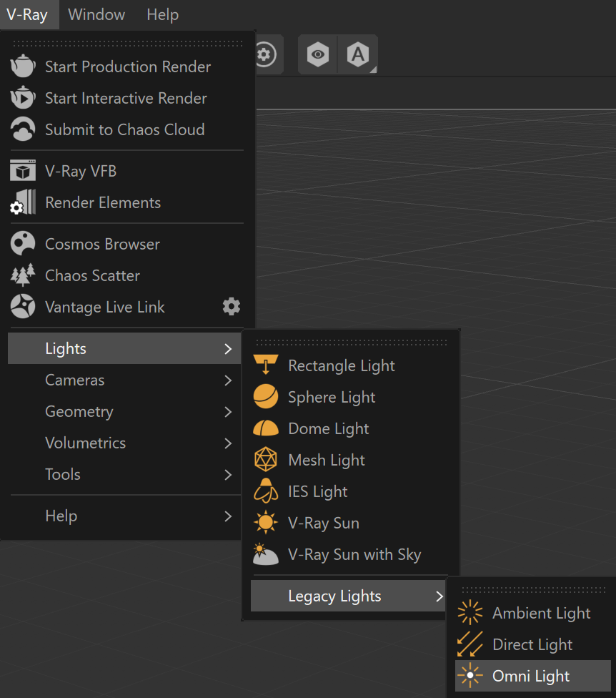
Task: Click the Dome Light icon
Action: click(x=266, y=428)
